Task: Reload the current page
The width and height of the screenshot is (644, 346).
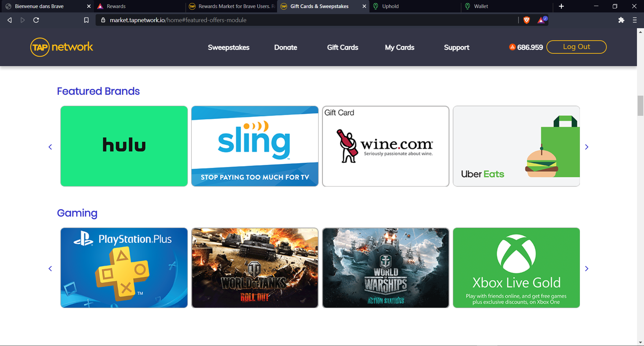Action: [x=36, y=20]
